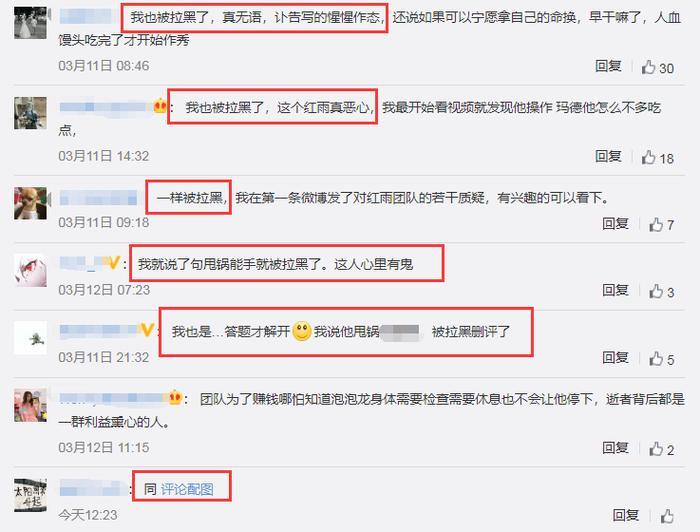The image size is (700, 532).
Task: Click thumbs-up on the 09:18 comment
Action: [x=656, y=224]
